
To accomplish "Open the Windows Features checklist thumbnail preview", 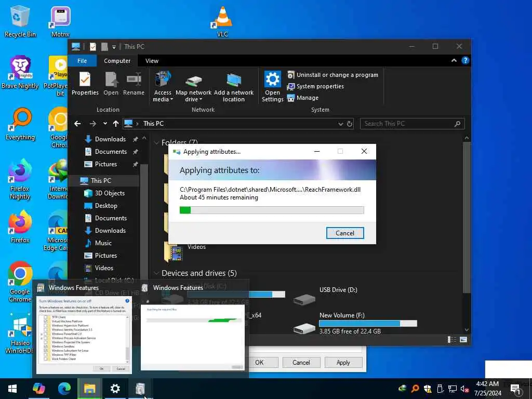I will pyautogui.click(x=84, y=335).
